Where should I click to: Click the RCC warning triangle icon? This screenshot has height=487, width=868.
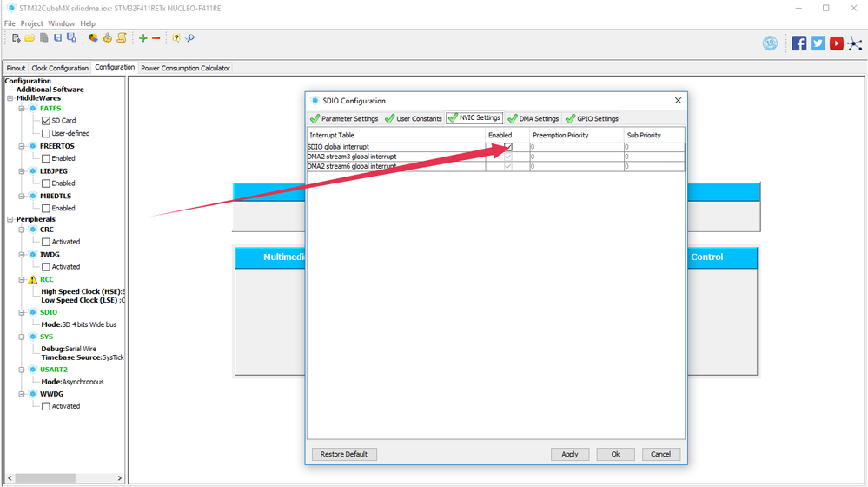33,280
